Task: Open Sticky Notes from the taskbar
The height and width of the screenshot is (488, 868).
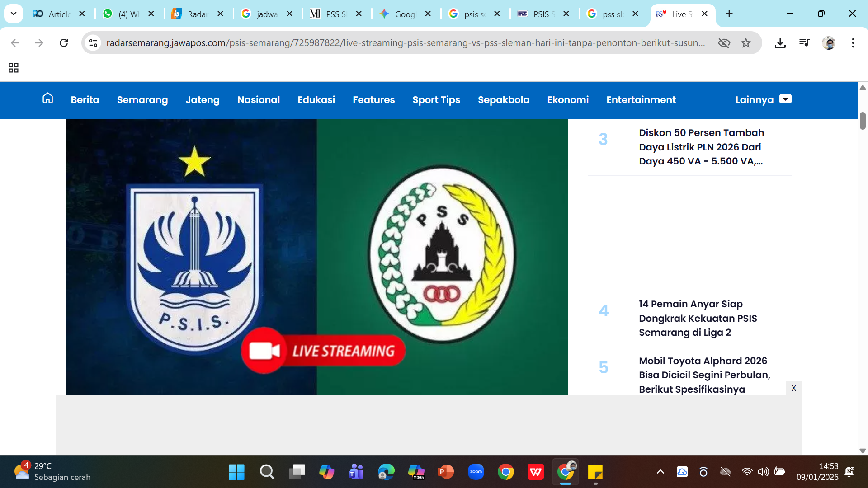Action: 595,472
